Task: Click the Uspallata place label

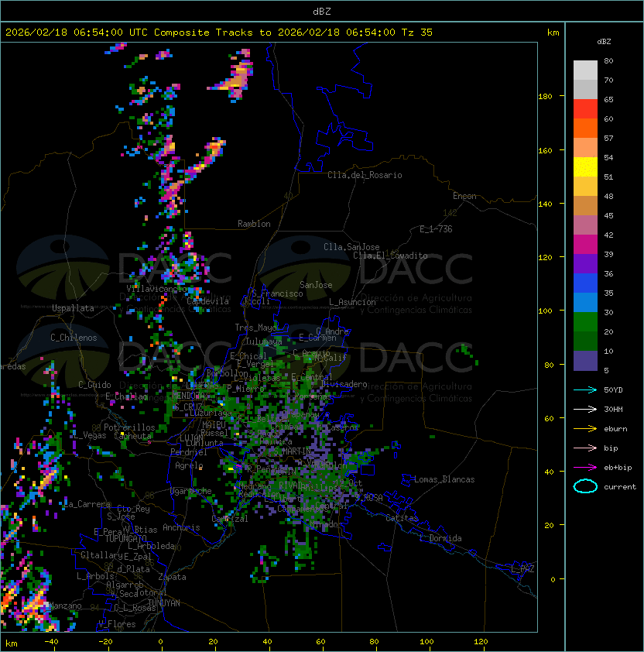Action: tap(73, 308)
